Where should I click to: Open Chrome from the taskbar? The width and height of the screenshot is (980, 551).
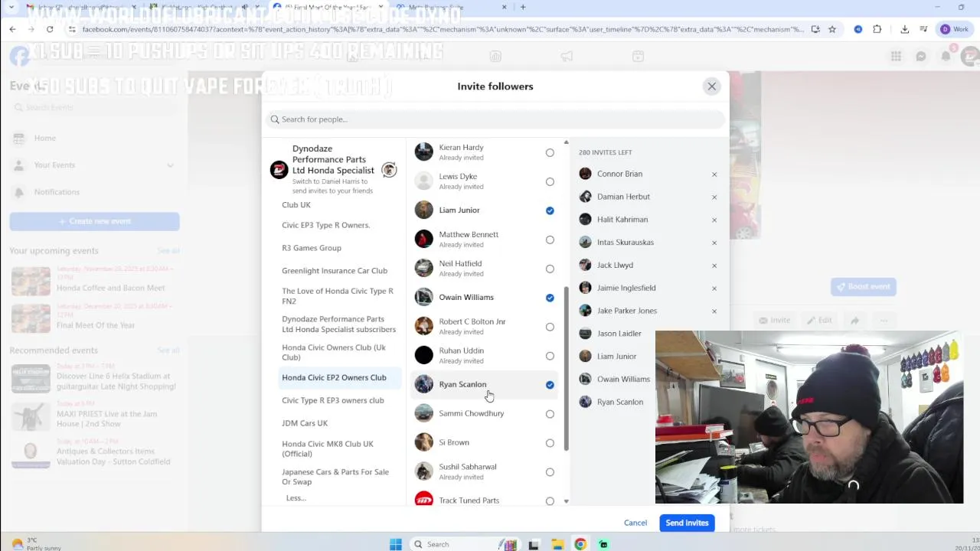580,544
